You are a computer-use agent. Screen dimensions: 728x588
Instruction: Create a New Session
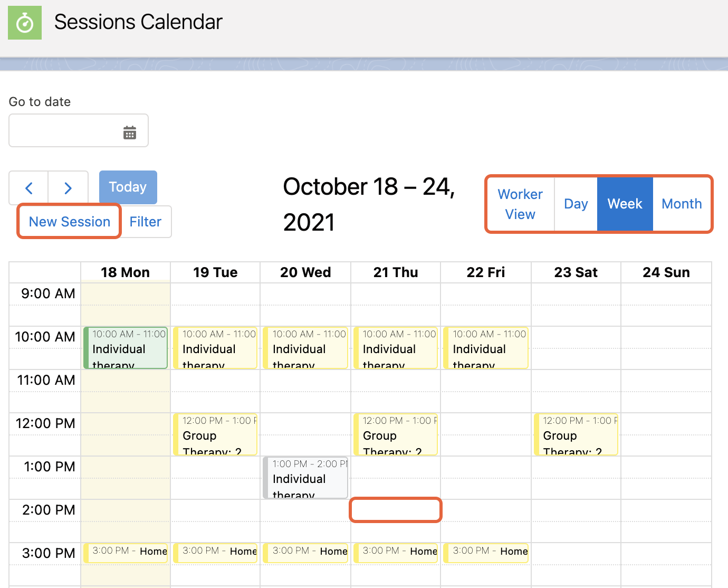[70, 222]
